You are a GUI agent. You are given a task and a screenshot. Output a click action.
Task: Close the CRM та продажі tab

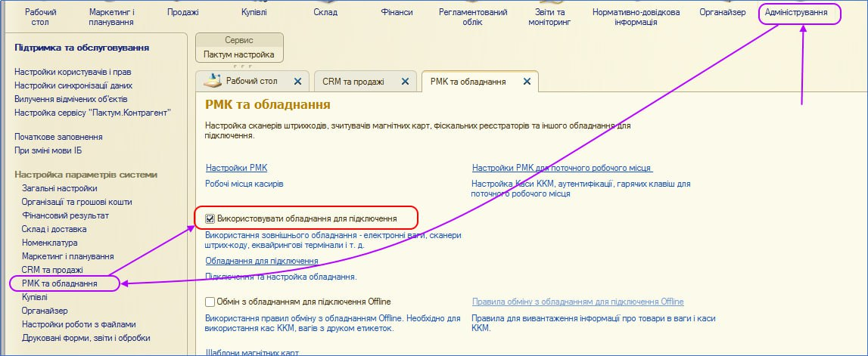pos(405,82)
